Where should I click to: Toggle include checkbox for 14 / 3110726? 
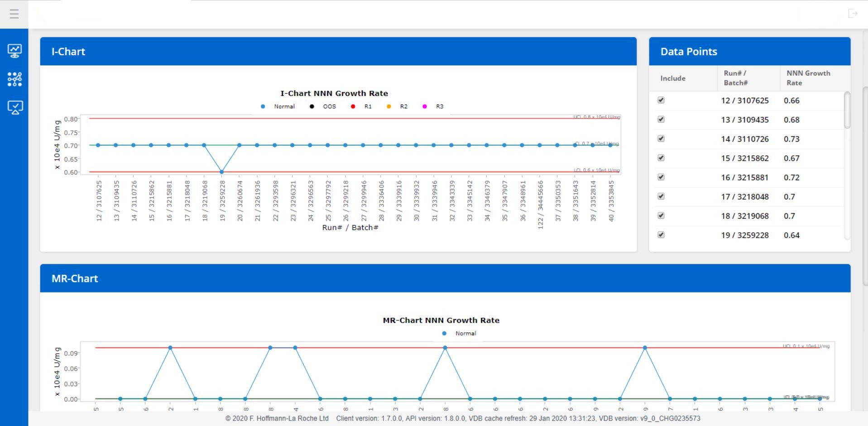(x=661, y=139)
